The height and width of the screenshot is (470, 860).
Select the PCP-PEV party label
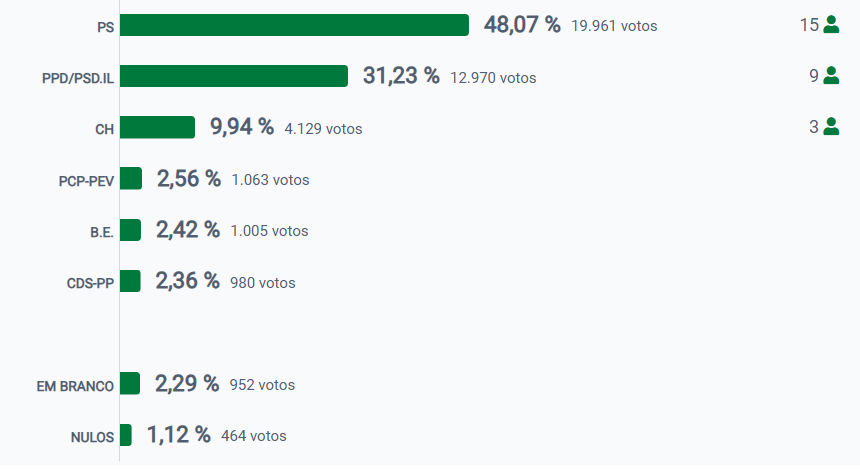86,181
